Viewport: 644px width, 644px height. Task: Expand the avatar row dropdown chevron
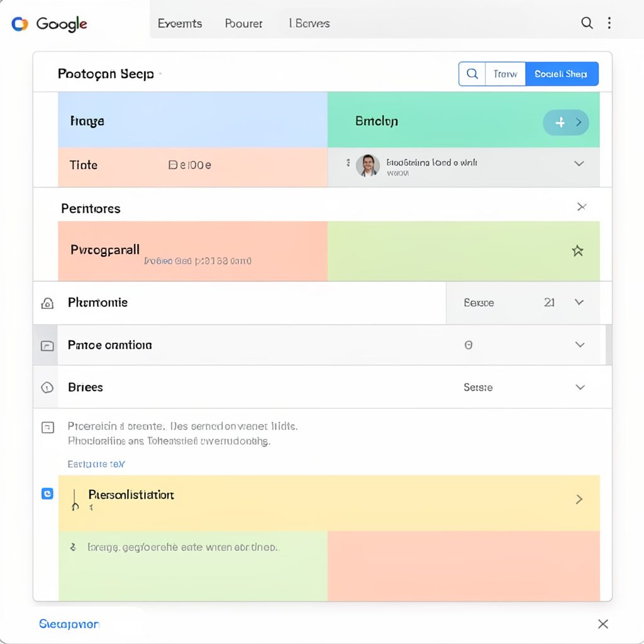(579, 164)
